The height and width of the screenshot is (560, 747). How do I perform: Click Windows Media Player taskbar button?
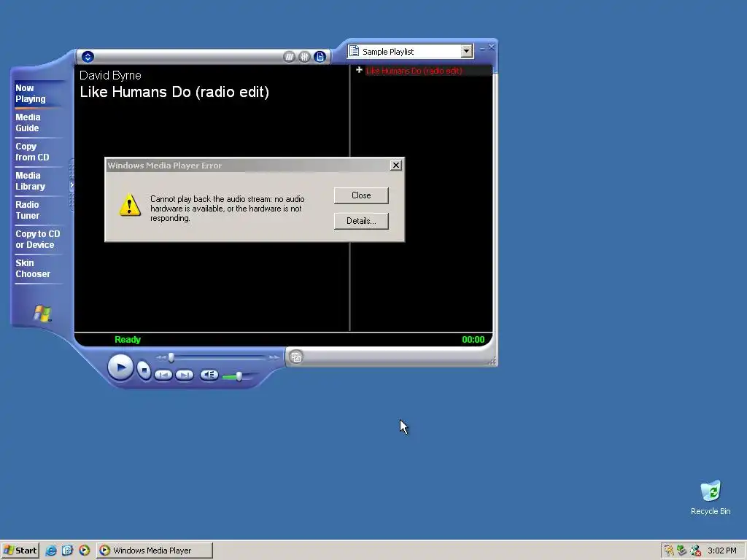pos(155,551)
